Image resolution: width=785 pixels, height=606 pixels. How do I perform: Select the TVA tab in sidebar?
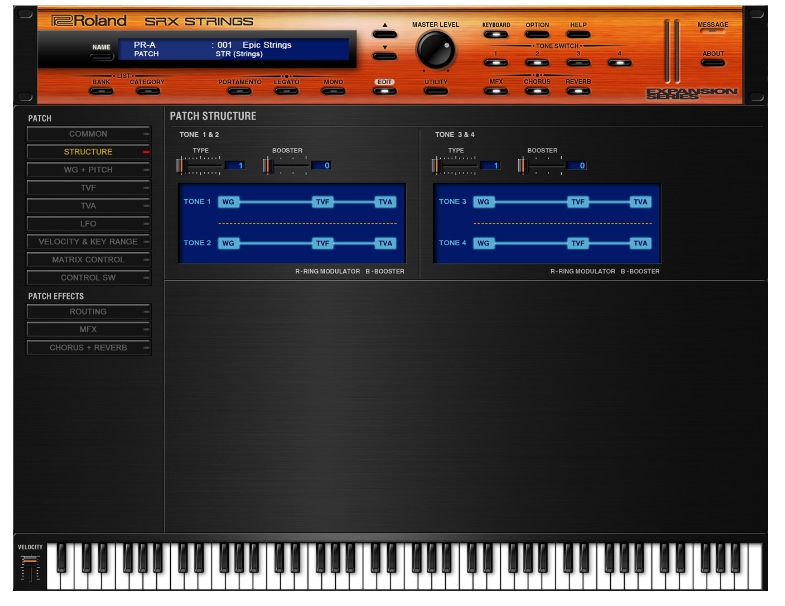(x=89, y=206)
